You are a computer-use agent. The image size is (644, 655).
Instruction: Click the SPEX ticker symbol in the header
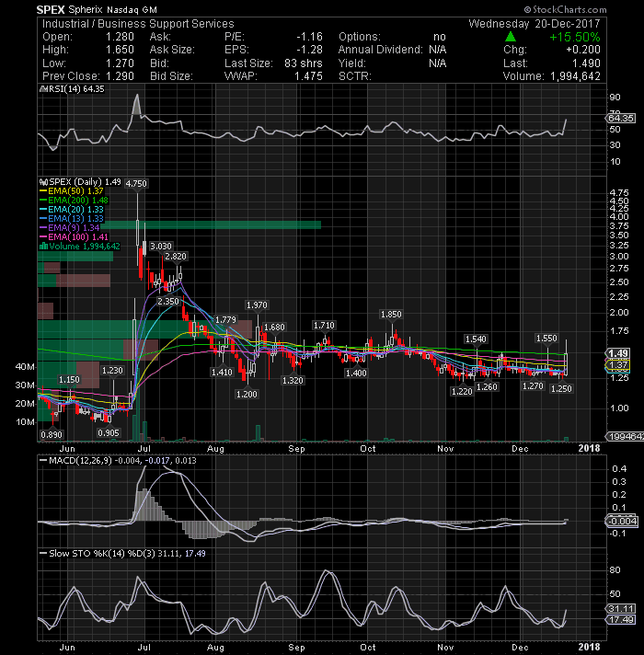click(x=50, y=9)
